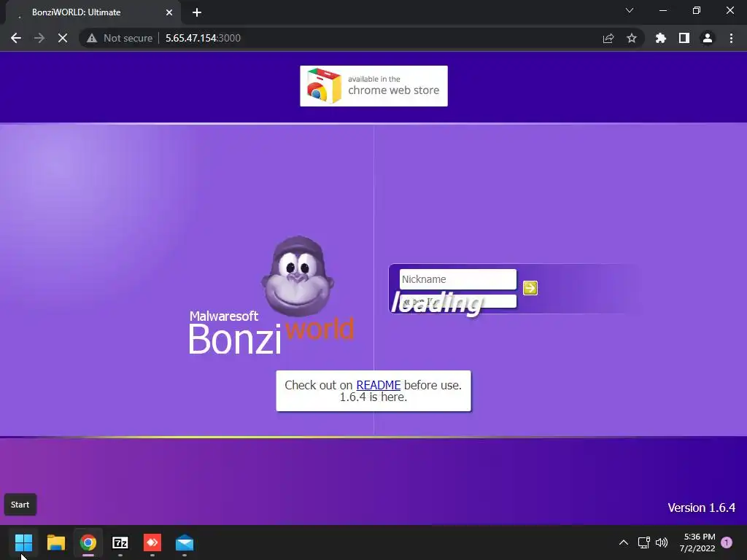
Task: Open the notification badge showing 1
Action: coord(727,542)
